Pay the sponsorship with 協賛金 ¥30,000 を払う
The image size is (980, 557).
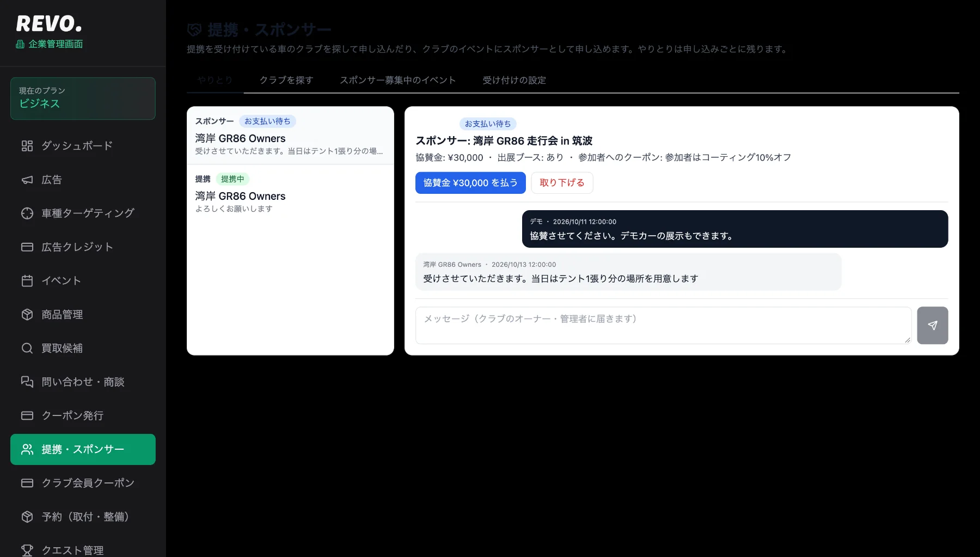point(470,183)
